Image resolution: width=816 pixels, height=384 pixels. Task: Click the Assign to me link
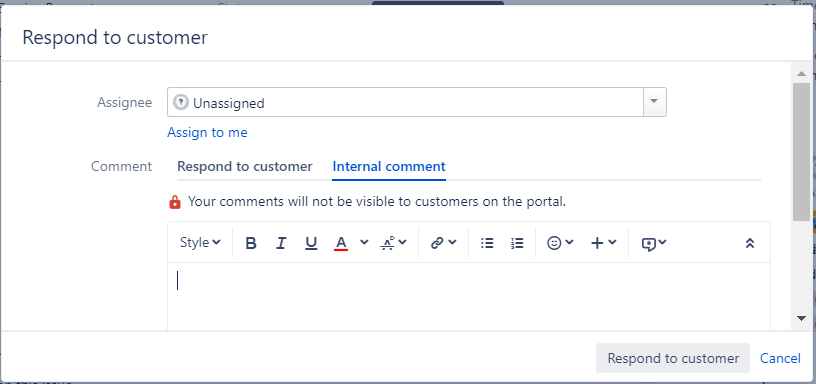click(207, 133)
